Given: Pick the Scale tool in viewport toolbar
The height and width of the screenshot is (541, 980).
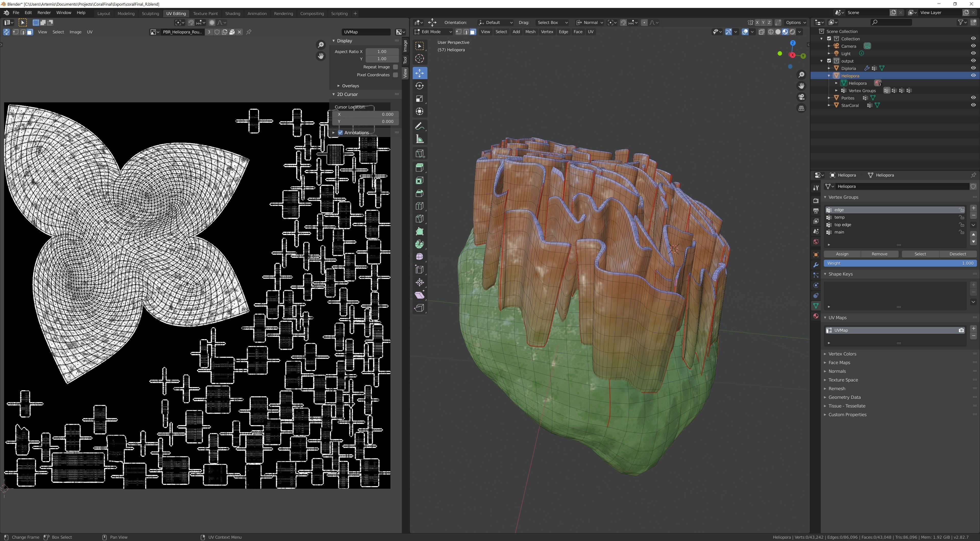Looking at the screenshot, I should pyautogui.click(x=420, y=99).
